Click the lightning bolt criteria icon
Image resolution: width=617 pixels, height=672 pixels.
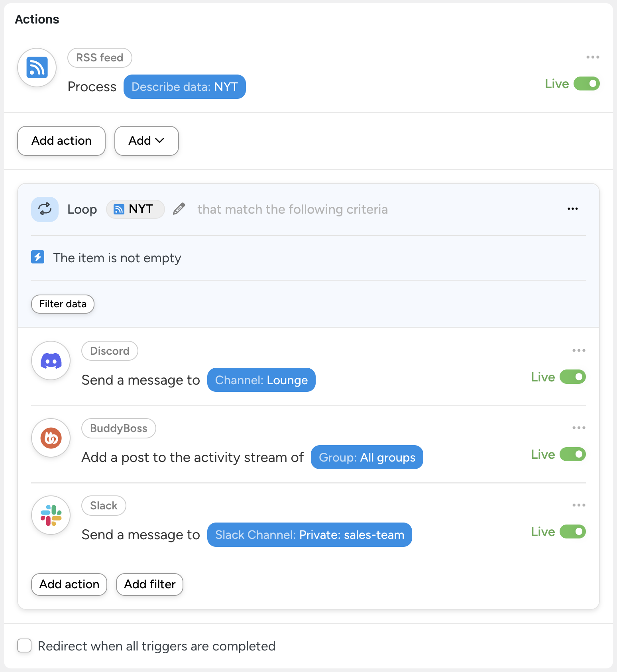click(x=38, y=257)
